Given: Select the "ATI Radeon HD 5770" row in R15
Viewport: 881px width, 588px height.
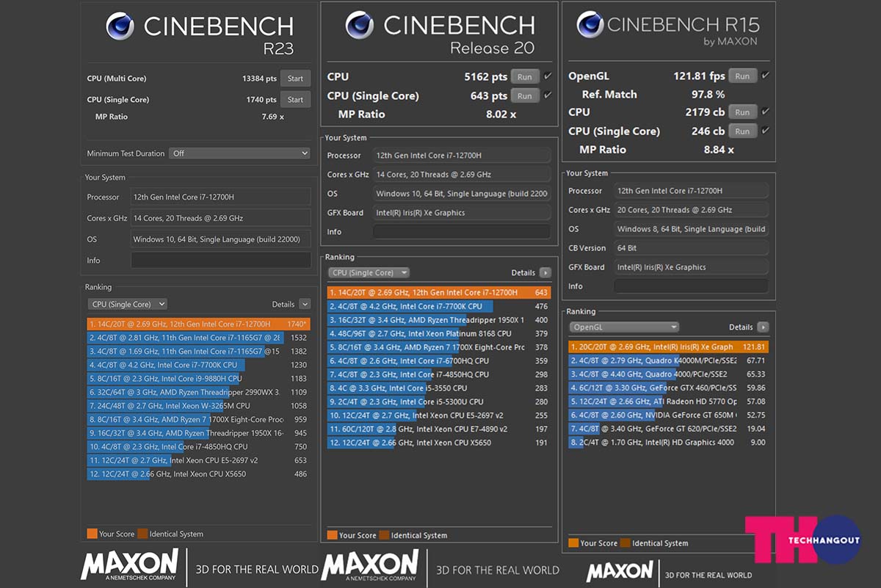Looking at the screenshot, I should point(669,402).
